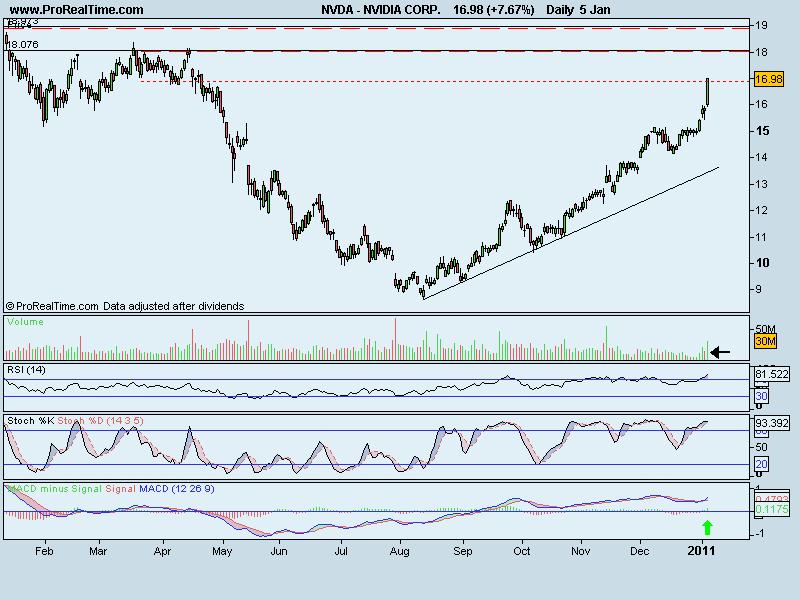This screenshot has height=600, width=800.
Task: Click the 9 price axis label
Action: [759, 289]
